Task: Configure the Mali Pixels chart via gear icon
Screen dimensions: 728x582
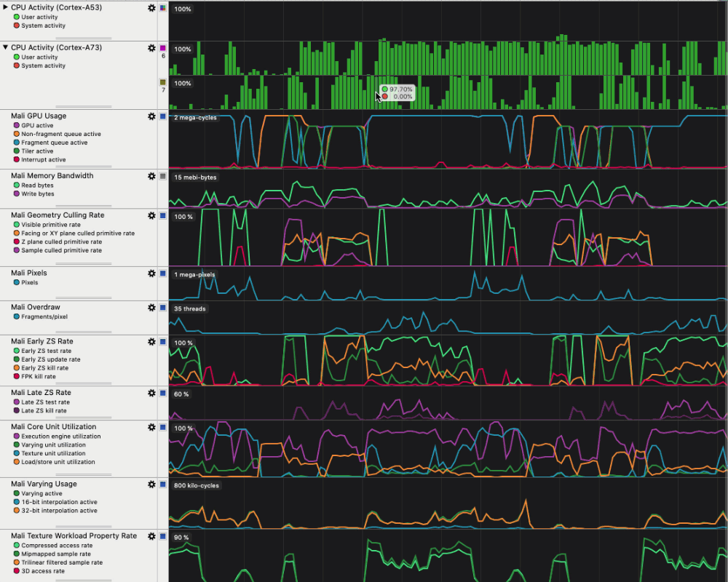Action: (x=151, y=274)
